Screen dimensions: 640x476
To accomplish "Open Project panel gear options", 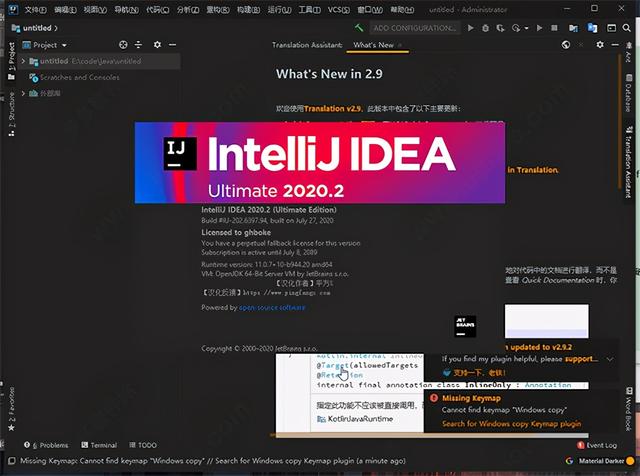I will (x=157, y=44).
